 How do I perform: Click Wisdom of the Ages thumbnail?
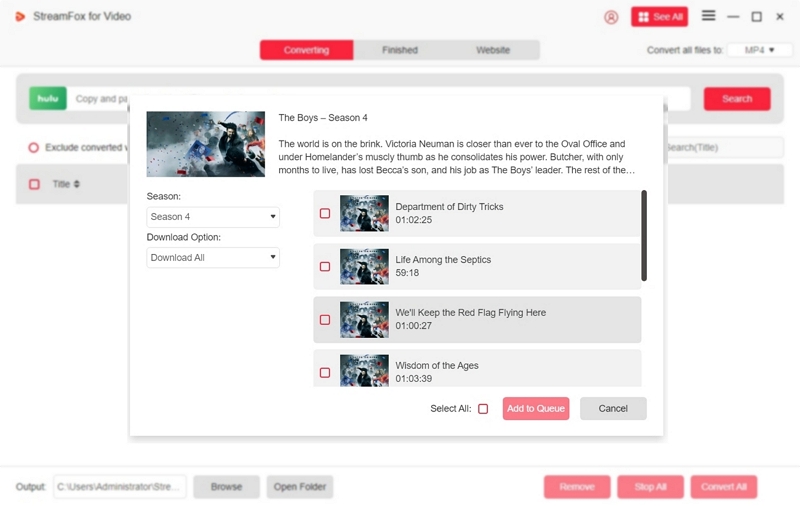364,371
